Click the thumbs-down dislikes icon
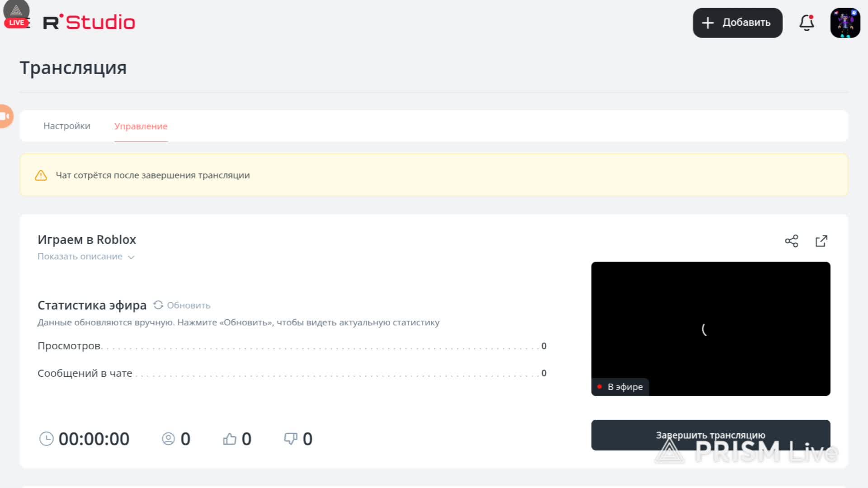The width and height of the screenshot is (868, 488). coord(290,439)
